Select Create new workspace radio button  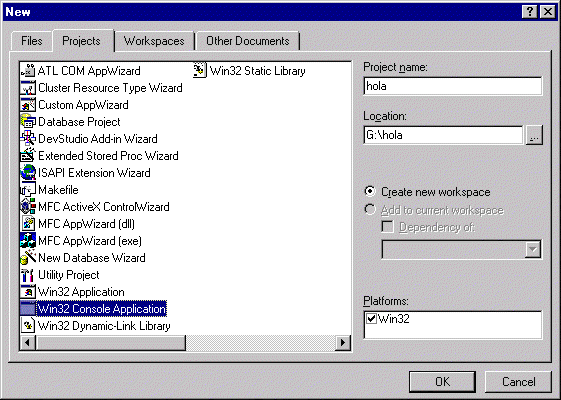pos(370,191)
